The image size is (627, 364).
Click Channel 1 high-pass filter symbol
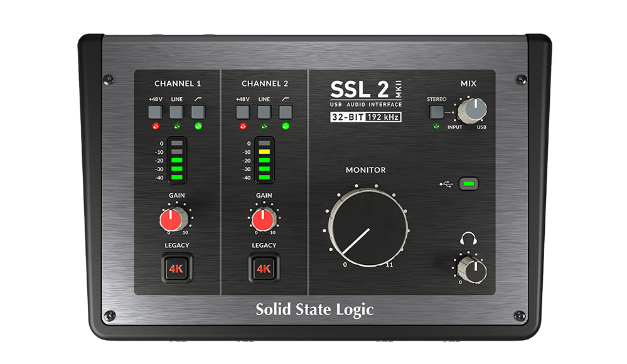(x=198, y=99)
